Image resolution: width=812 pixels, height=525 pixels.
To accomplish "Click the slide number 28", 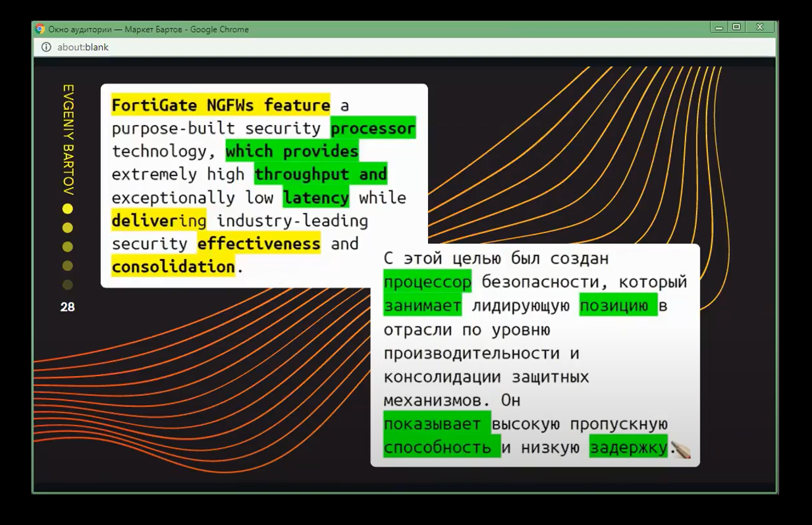I will coord(67,307).
